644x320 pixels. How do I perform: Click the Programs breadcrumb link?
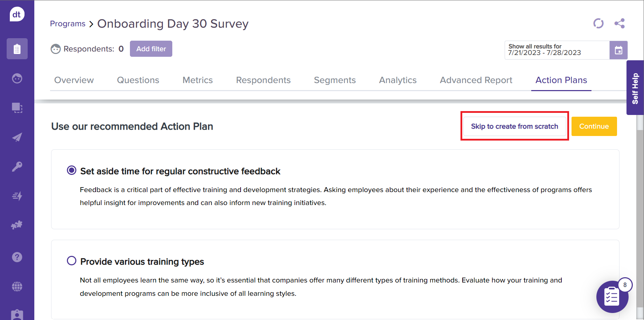68,24
